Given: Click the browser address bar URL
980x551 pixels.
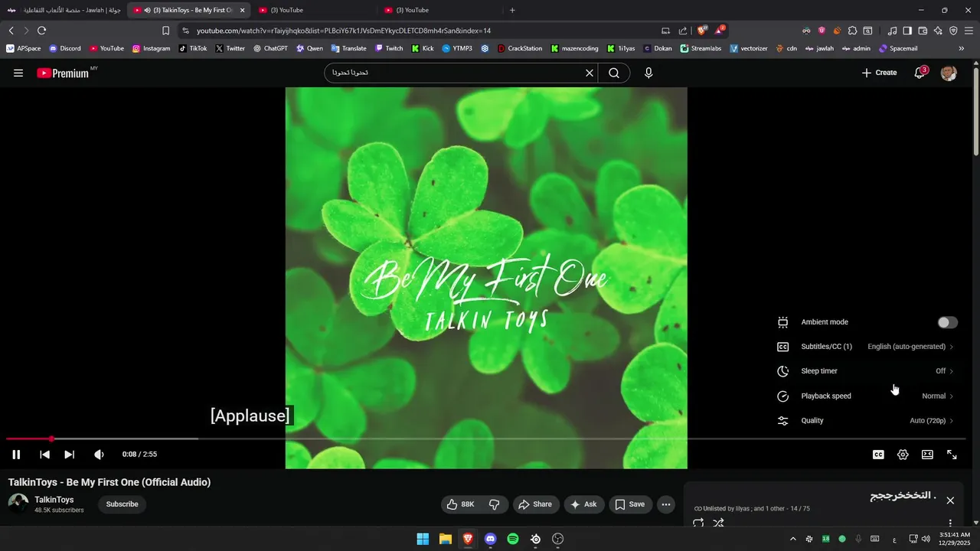Looking at the screenshot, I should coord(344,31).
